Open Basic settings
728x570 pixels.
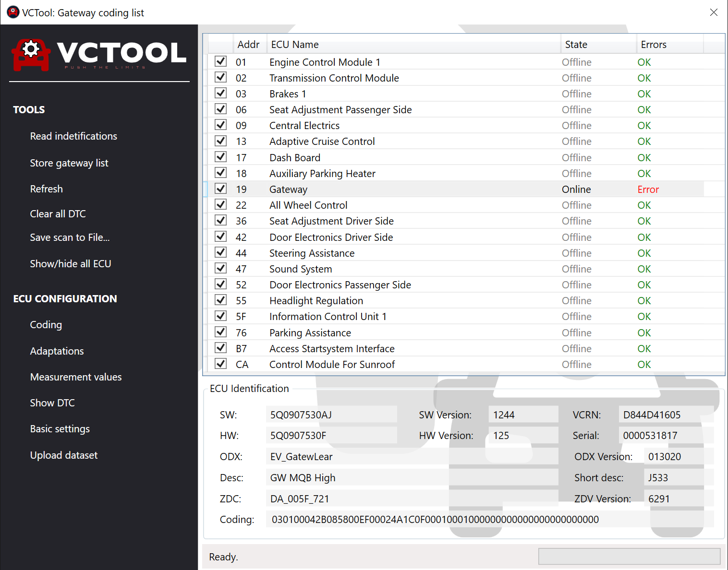point(60,428)
